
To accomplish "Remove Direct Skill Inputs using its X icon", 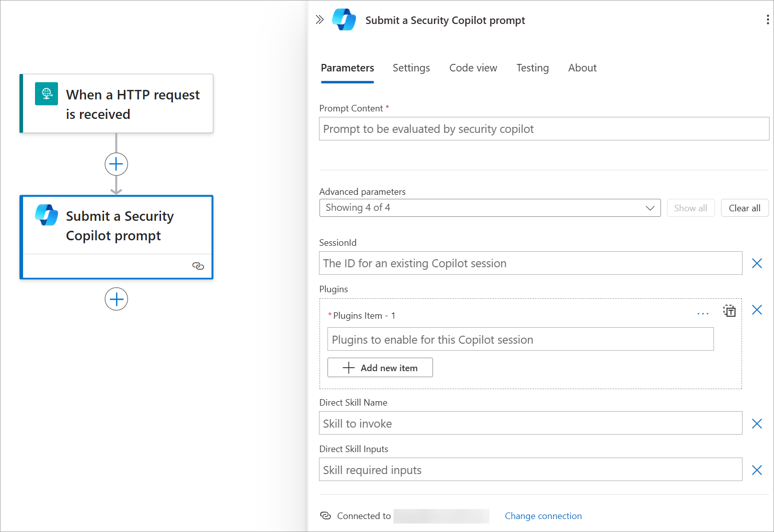I will pyautogui.click(x=757, y=470).
